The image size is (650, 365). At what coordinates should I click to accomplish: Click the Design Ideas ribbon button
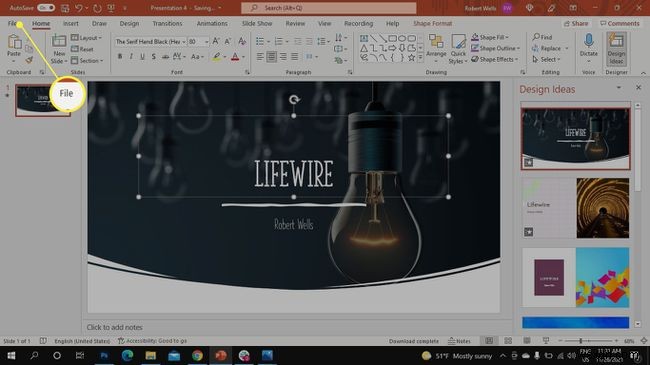coord(616,49)
